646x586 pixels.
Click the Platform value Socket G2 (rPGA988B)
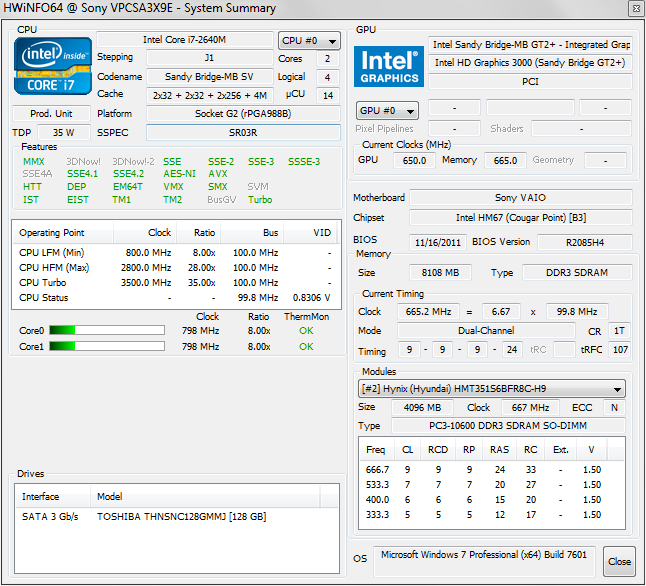243,113
